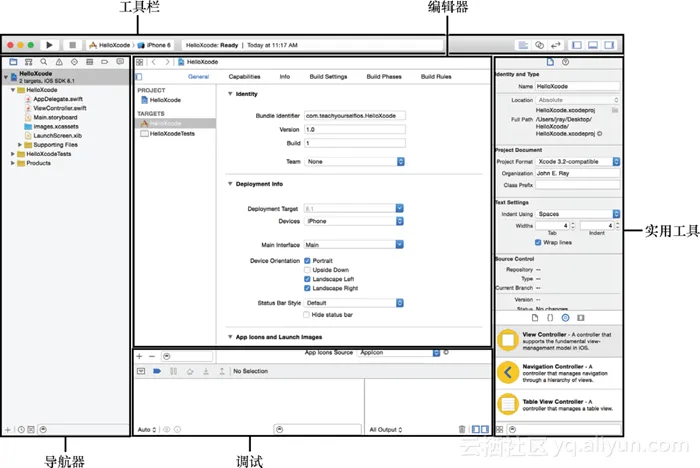Show the Code Snippet library
The height and width of the screenshot is (468, 700).
(550, 318)
